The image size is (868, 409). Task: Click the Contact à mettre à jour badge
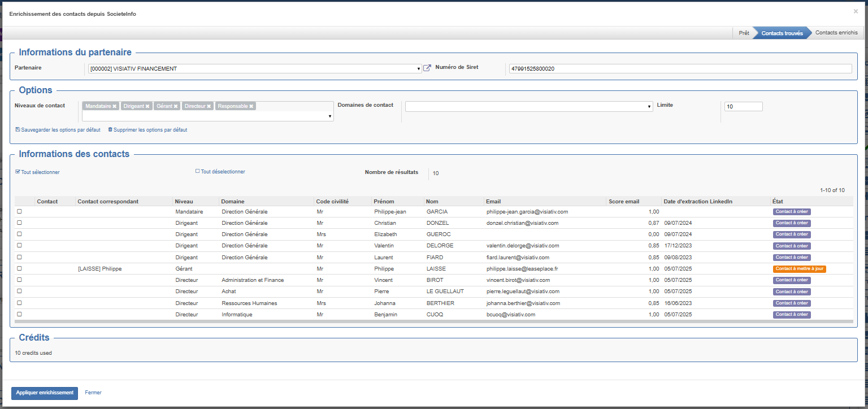click(x=800, y=269)
